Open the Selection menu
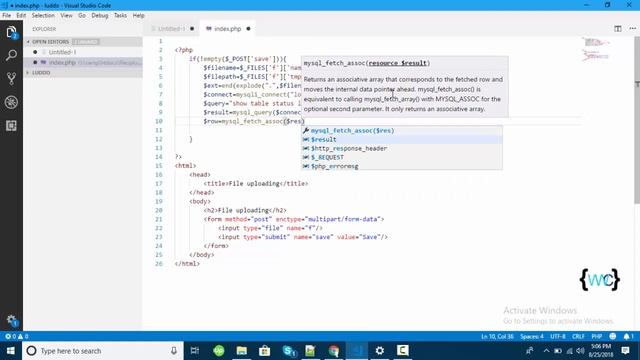The width and height of the screenshot is (640, 360). click(43, 16)
